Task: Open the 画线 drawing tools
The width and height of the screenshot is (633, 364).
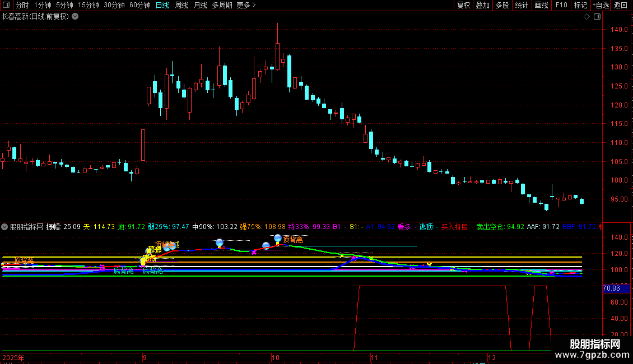Action: click(x=541, y=6)
